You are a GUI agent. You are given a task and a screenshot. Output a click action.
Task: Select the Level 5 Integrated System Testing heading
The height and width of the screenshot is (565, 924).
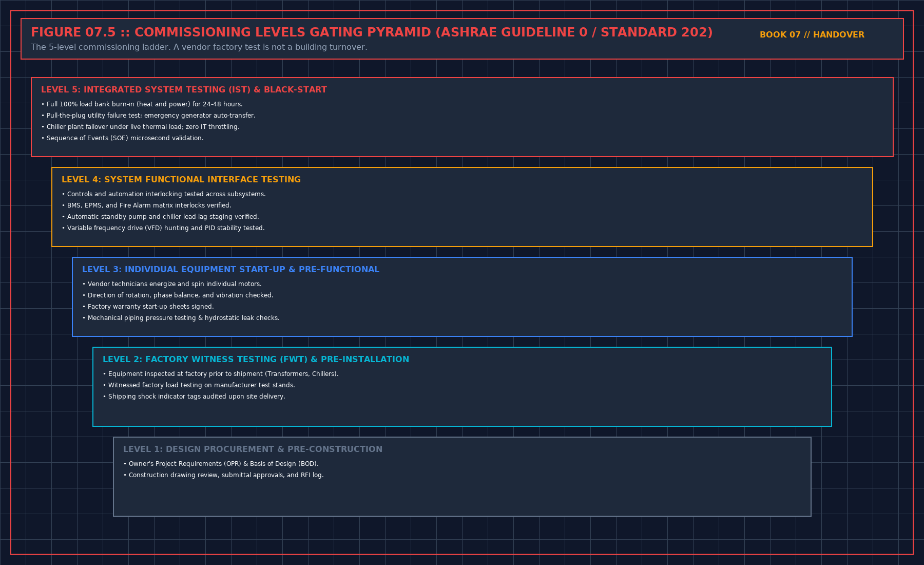(184, 90)
